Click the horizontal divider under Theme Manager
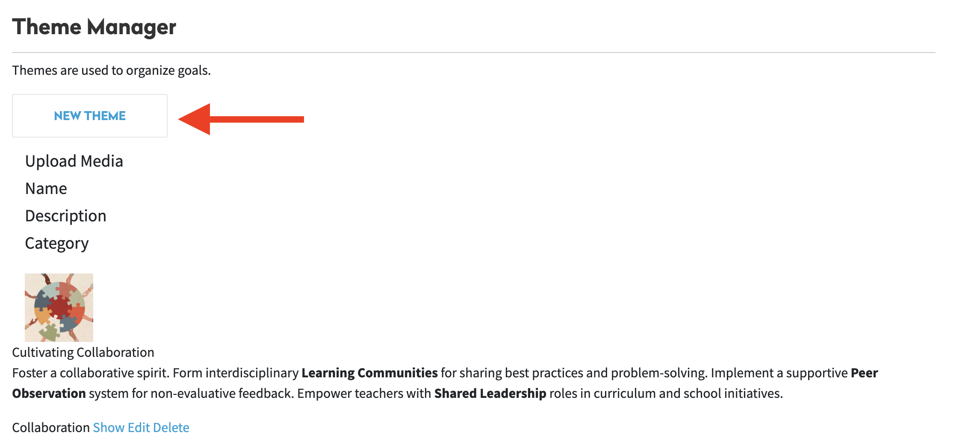The image size is (980, 447). 474,53
